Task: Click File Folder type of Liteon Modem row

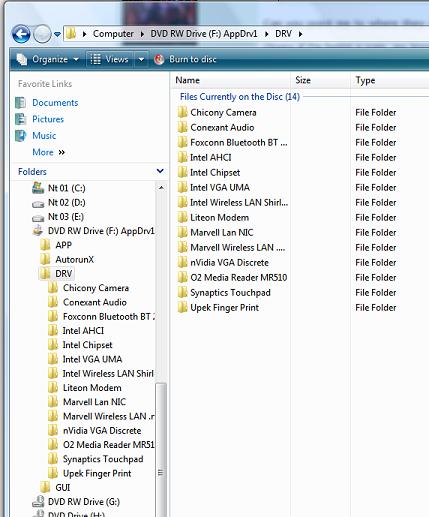Action: click(376, 217)
